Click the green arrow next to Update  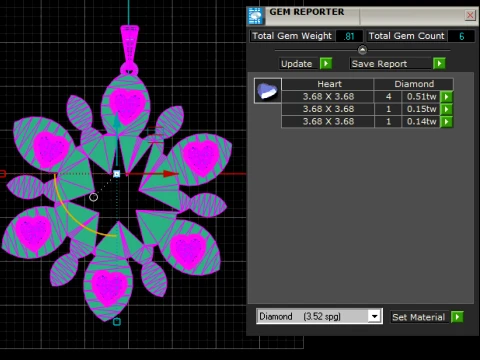click(x=326, y=63)
